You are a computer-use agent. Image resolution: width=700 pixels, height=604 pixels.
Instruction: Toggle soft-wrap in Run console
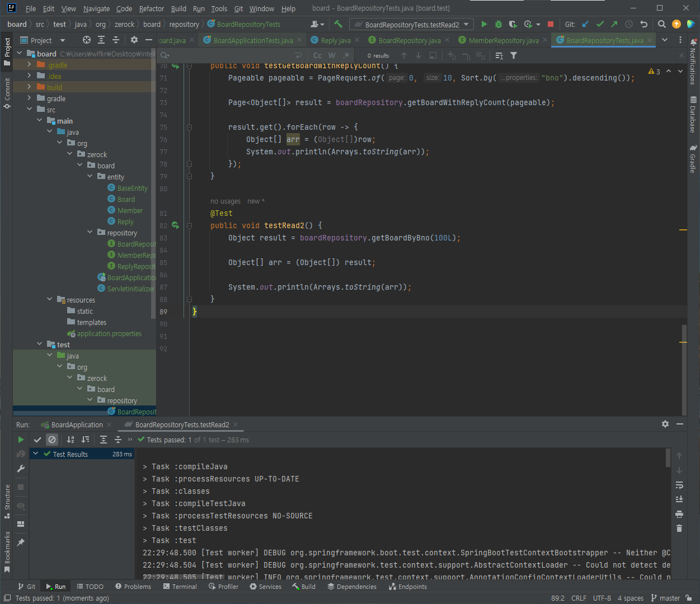pyautogui.click(x=679, y=485)
